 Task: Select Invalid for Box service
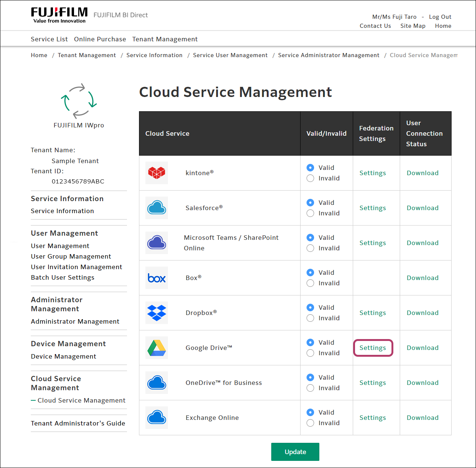pos(310,283)
